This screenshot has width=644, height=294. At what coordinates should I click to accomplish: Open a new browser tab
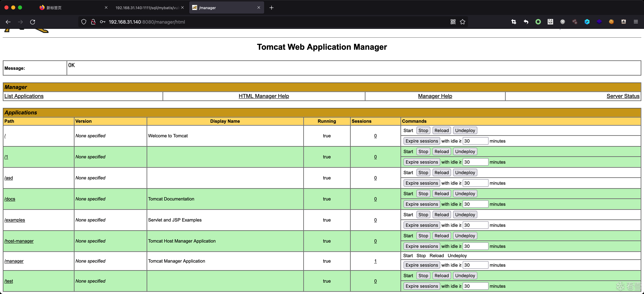pyautogui.click(x=271, y=8)
